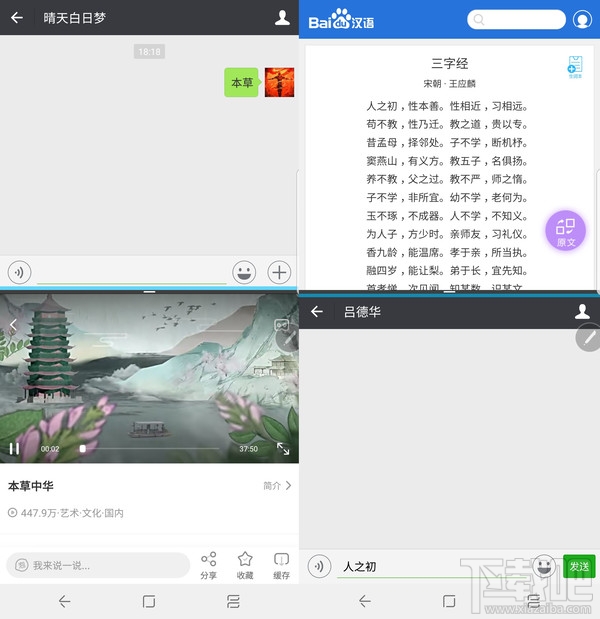Open emoji picker in 晴天白日梦 chat
The width and height of the screenshot is (600, 619).
point(244,272)
